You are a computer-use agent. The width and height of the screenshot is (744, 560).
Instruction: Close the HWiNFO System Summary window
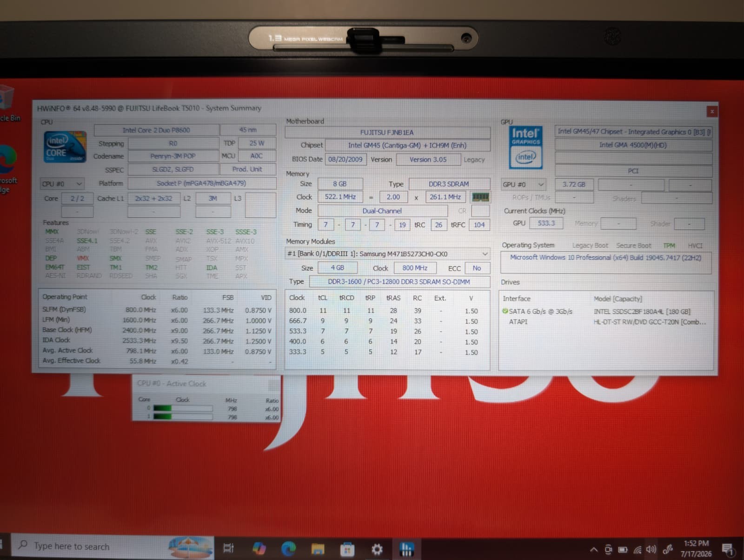tap(711, 111)
